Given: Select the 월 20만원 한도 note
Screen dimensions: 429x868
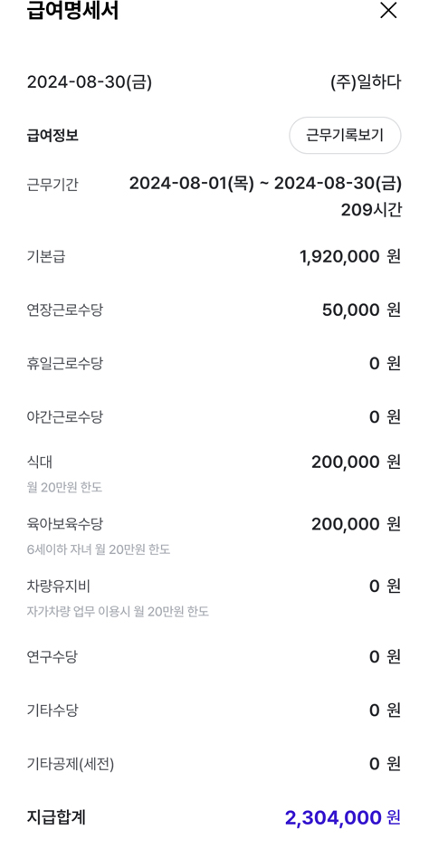Looking at the screenshot, I should 64,487.
